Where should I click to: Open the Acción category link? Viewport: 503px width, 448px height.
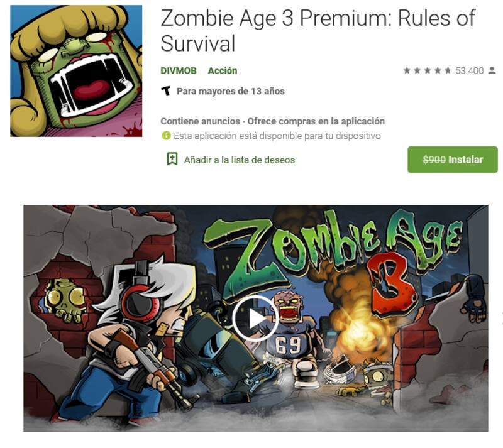coord(223,70)
